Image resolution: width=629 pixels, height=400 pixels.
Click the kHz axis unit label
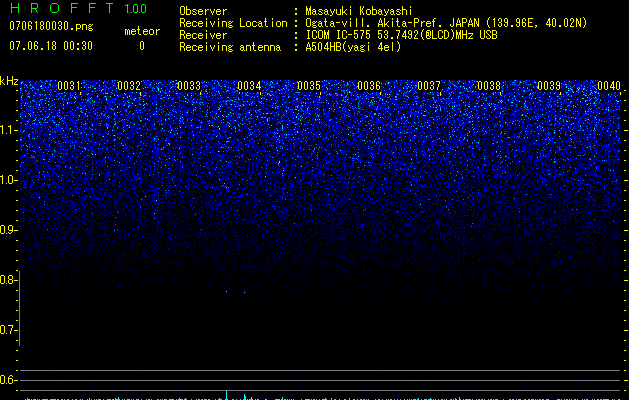point(9,81)
